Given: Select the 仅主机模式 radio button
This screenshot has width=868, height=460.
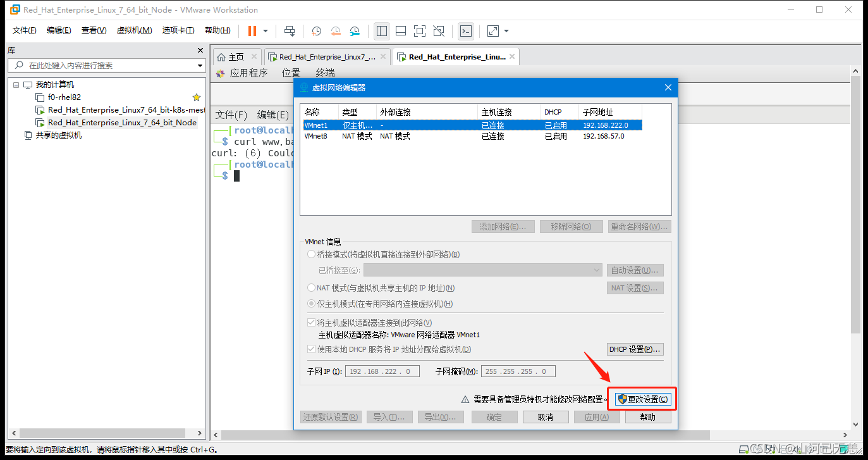Looking at the screenshot, I should [x=311, y=304].
